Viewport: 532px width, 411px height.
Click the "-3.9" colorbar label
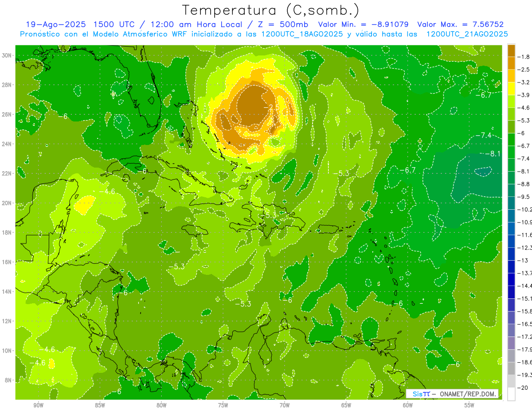point(524,95)
